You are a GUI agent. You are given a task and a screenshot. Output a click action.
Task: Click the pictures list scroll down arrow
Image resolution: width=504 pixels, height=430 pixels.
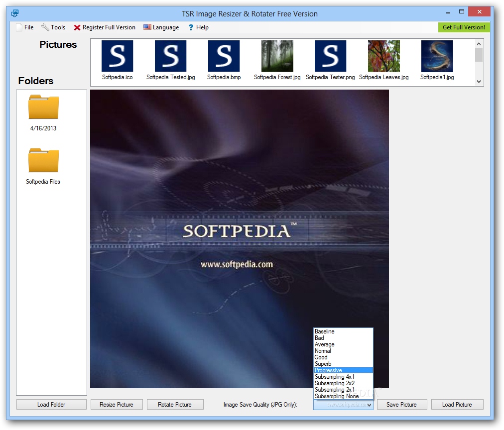(x=479, y=82)
